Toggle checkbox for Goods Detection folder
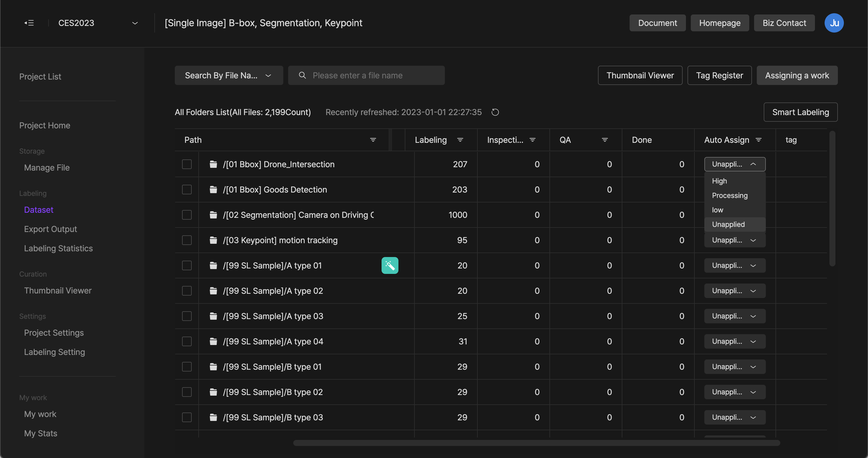 click(187, 189)
